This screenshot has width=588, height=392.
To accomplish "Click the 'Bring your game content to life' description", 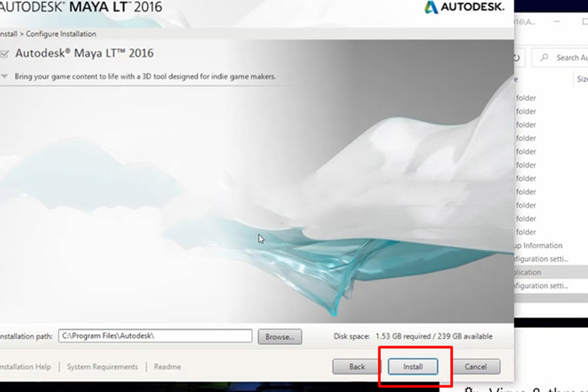I will (145, 76).
